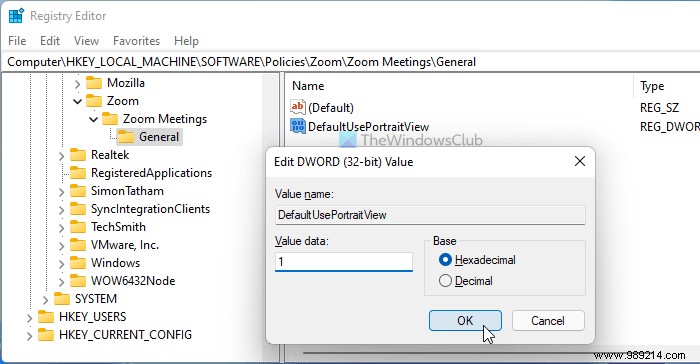
Task: Click the Windows folder icon
Action: point(78,263)
